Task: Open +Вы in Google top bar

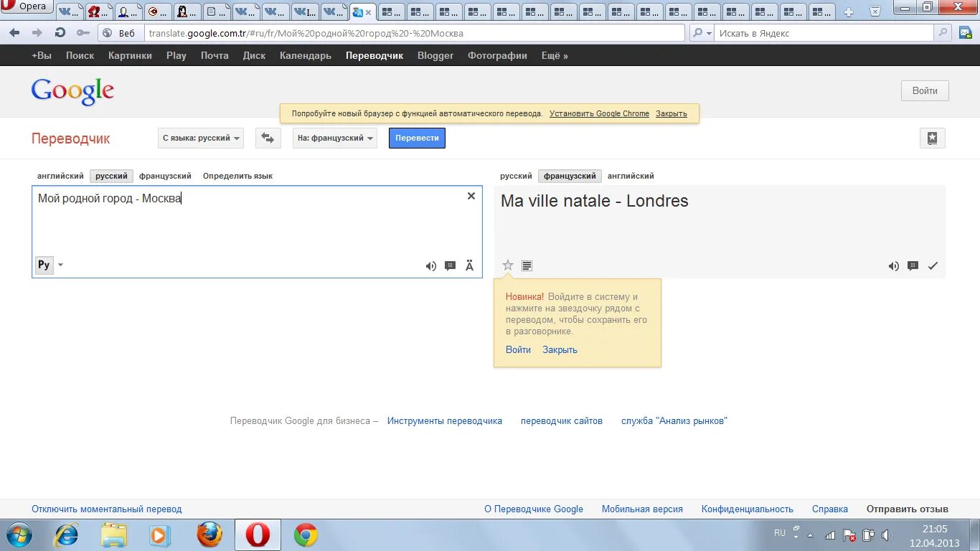Action: pos(42,55)
